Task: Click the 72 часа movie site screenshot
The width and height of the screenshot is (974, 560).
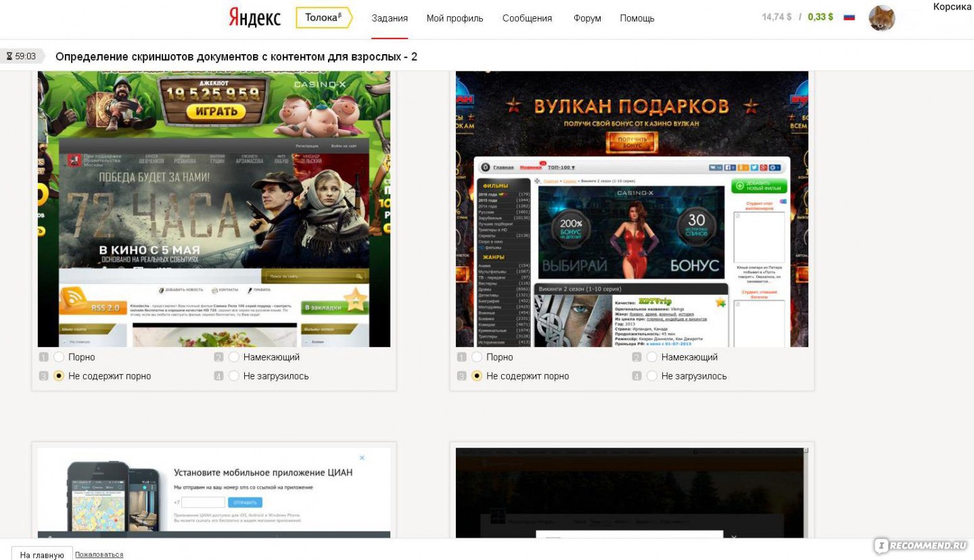Action: point(214,209)
